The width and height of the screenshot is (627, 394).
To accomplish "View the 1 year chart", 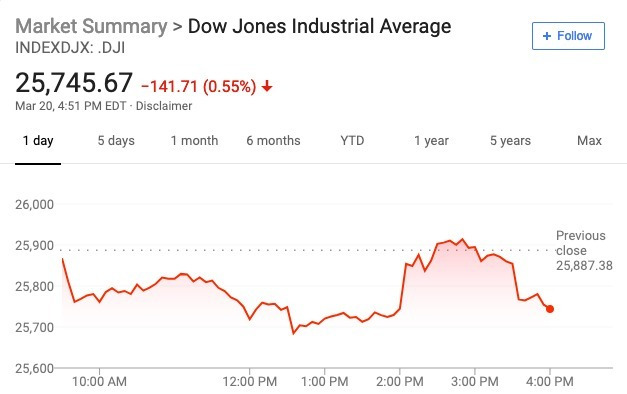I will [x=431, y=141].
